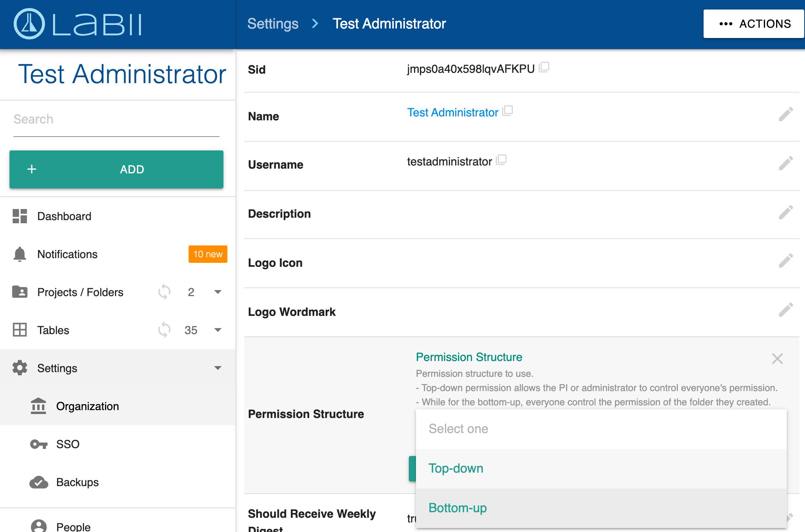Edit the Description field pencil icon
The image size is (805, 532).
(x=786, y=213)
